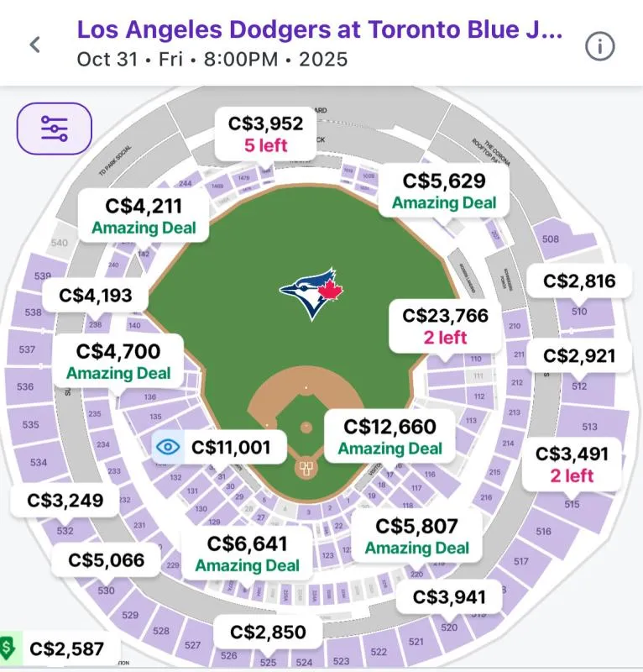Tap the home plate icon
This screenshot has width=643, height=672.
click(x=306, y=468)
